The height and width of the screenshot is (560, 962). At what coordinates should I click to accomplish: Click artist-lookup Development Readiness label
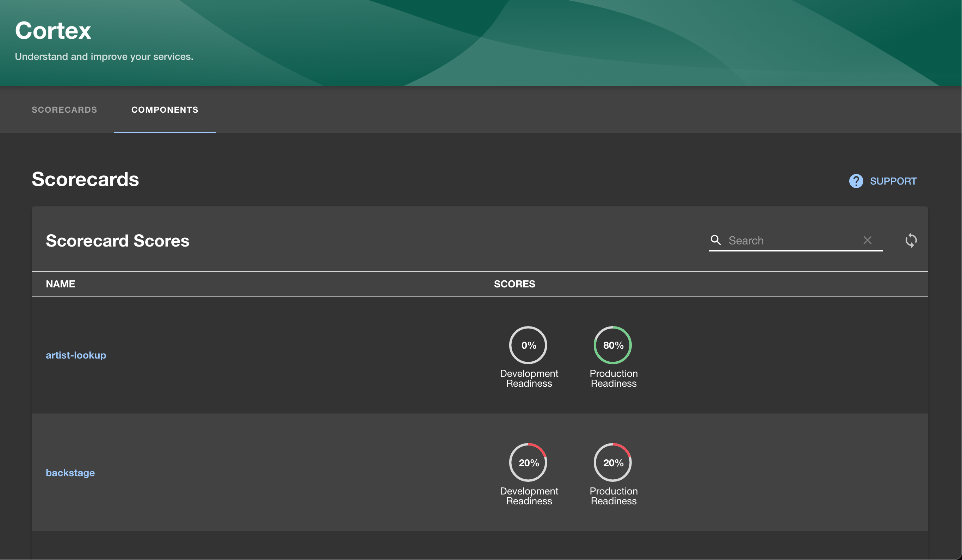[529, 378]
